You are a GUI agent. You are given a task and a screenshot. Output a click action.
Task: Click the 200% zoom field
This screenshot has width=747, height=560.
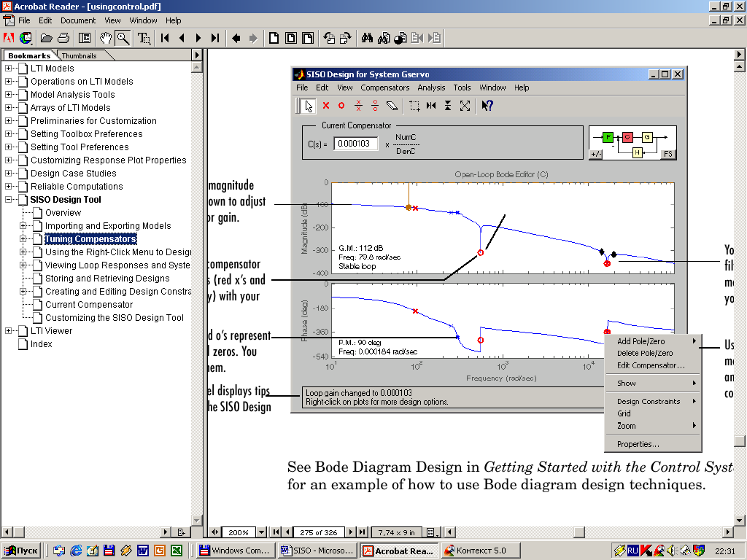point(239,532)
